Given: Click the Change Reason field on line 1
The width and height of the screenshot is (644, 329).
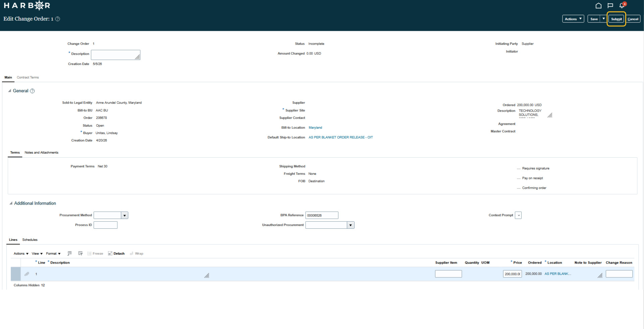Looking at the screenshot, I should point(619,274).
